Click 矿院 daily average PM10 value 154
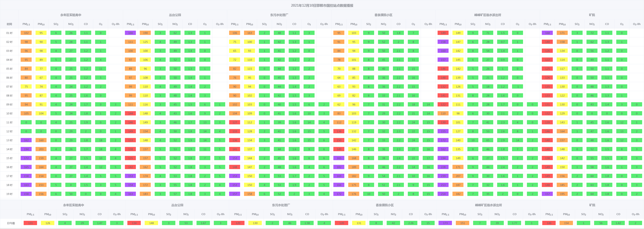 (x=566, y=223)
